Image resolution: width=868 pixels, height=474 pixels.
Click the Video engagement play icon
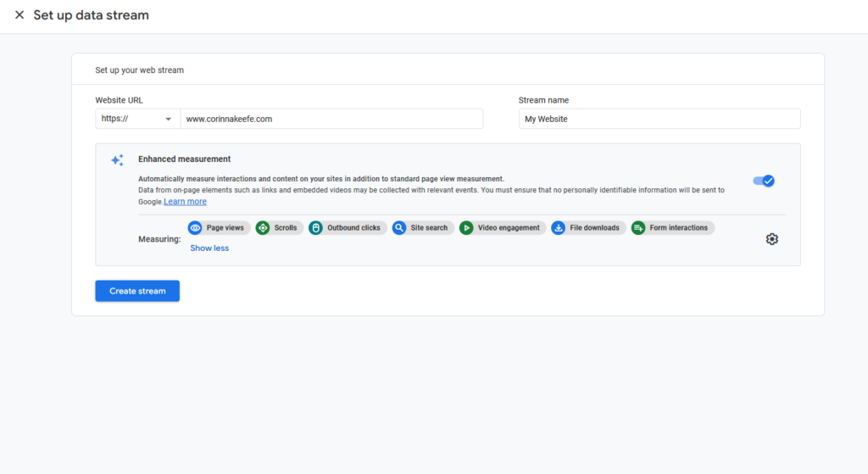(x=466, y=228)
